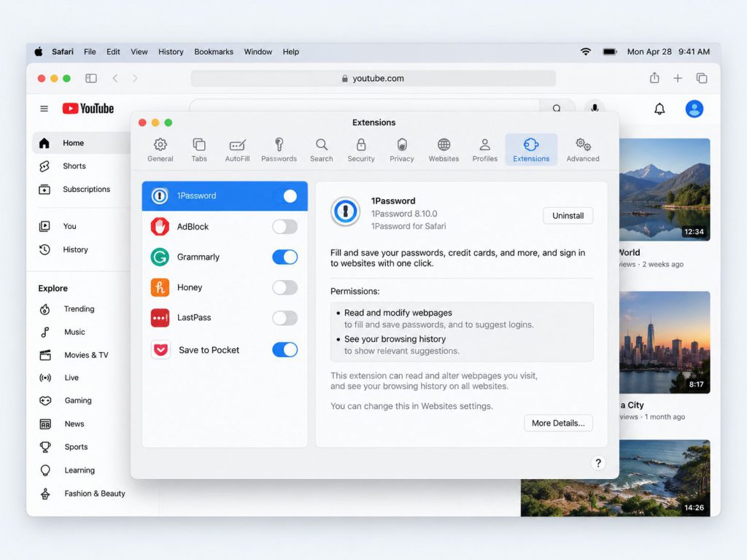
Task: Click the Uninstall button
Action: point(568,216)
